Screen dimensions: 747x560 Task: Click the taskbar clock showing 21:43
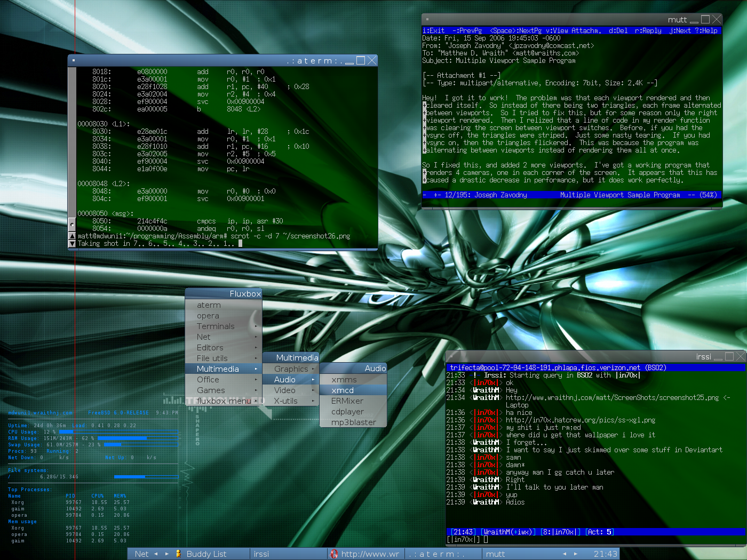(x=605, y=554)
